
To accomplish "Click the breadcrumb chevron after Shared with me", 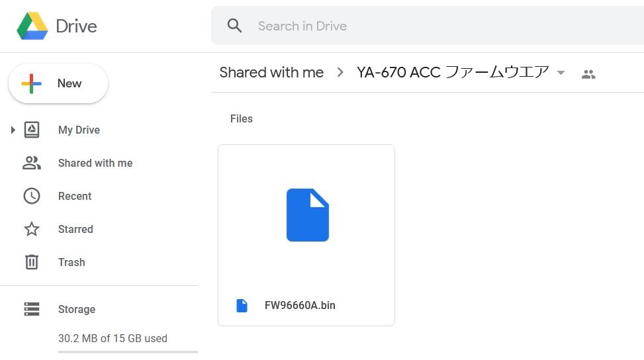I will 340,73.
